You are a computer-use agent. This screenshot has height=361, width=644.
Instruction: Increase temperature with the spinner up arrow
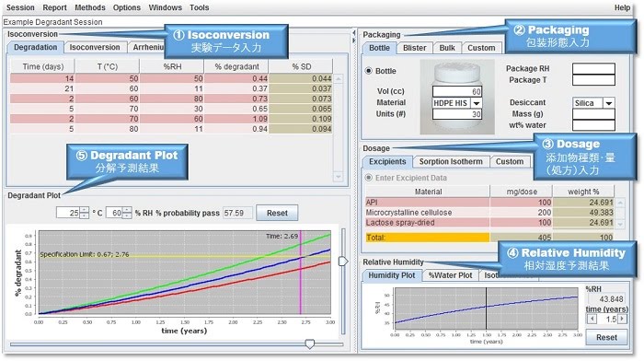click(85, 210)
